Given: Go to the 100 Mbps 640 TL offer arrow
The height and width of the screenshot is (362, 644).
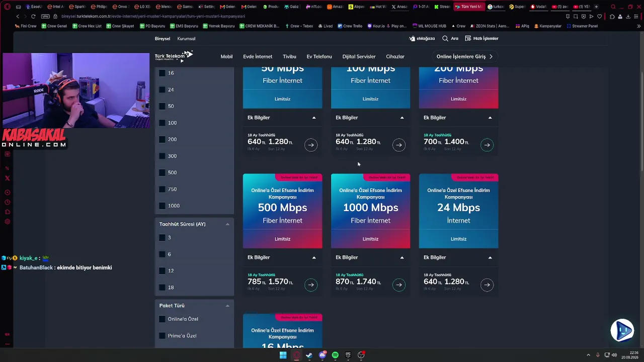Looking at the screenshot, I should (399, 145).
